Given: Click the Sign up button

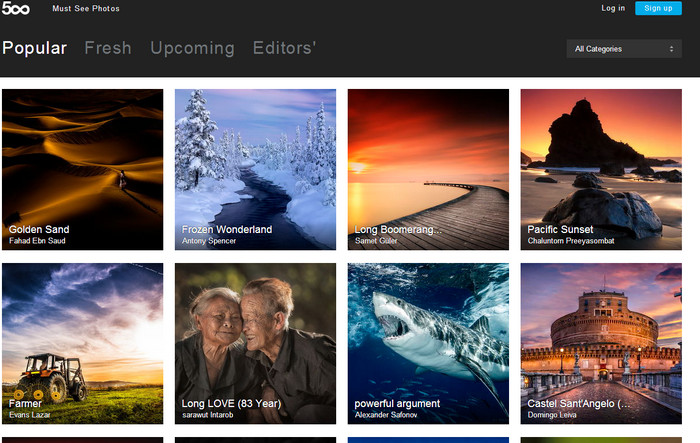Looking at the screenshot, I should coord(658,8).
